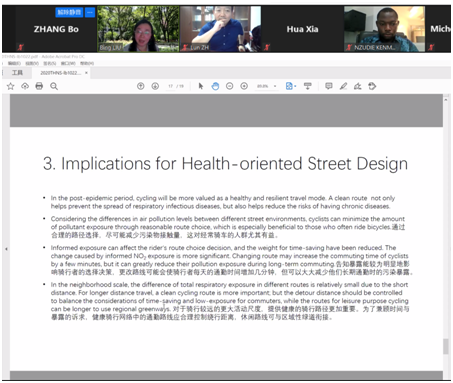Click the blue unmute button on ZHANG Bo

69,13
